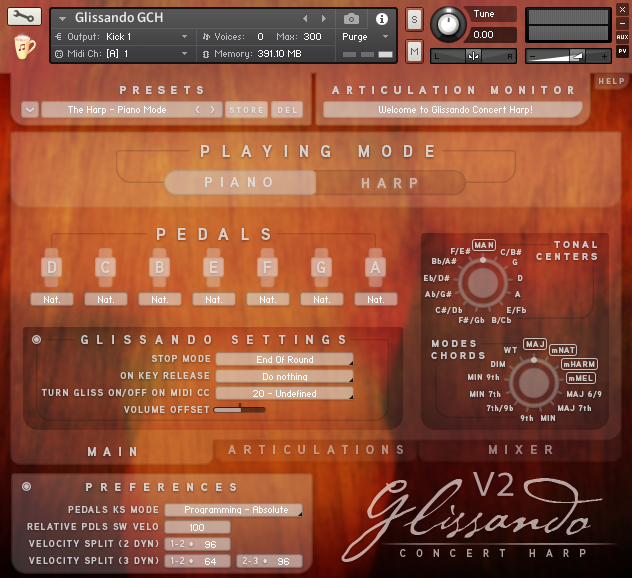Click the Relative Pdls SW Velo field
The image size is (632, 578).
[x=198, y=527]
